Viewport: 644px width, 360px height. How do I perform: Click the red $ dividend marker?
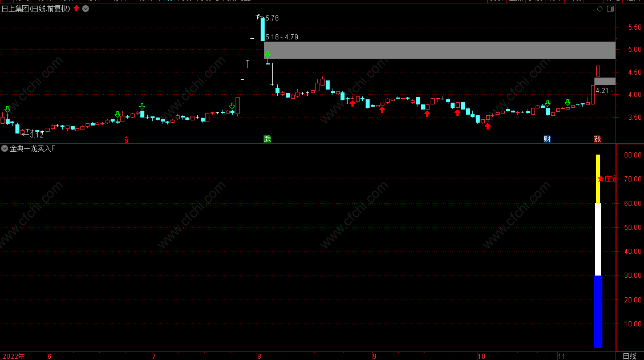point(127,140)
